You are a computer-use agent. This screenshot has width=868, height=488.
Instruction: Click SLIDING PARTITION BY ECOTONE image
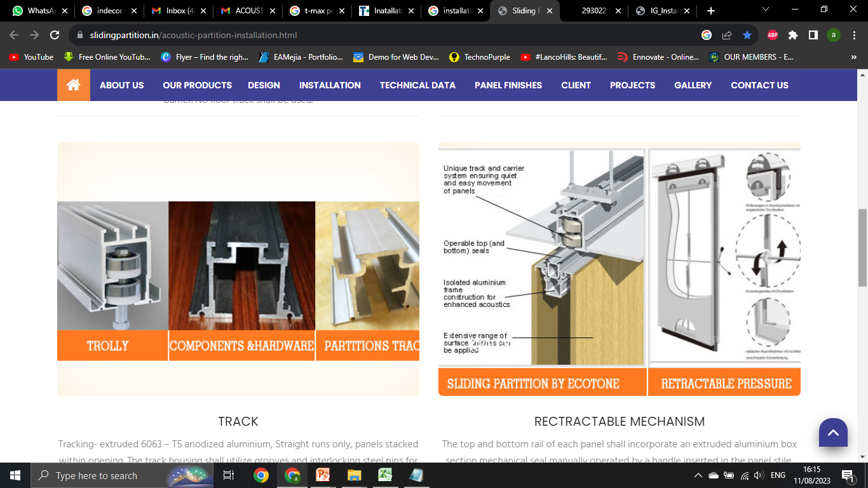coord(542,272)
